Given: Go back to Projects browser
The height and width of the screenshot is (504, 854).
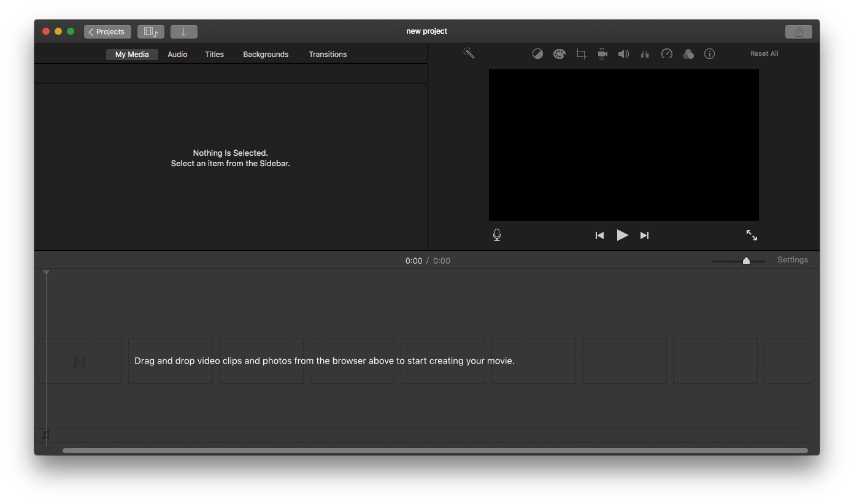Looking at the screenshot, I should 107,32.
